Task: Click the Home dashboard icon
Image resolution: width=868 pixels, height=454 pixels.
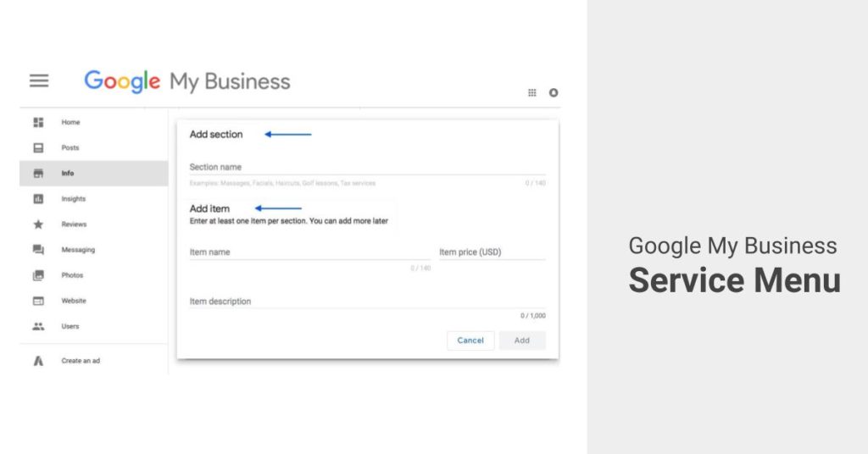Action: [38, 122]
